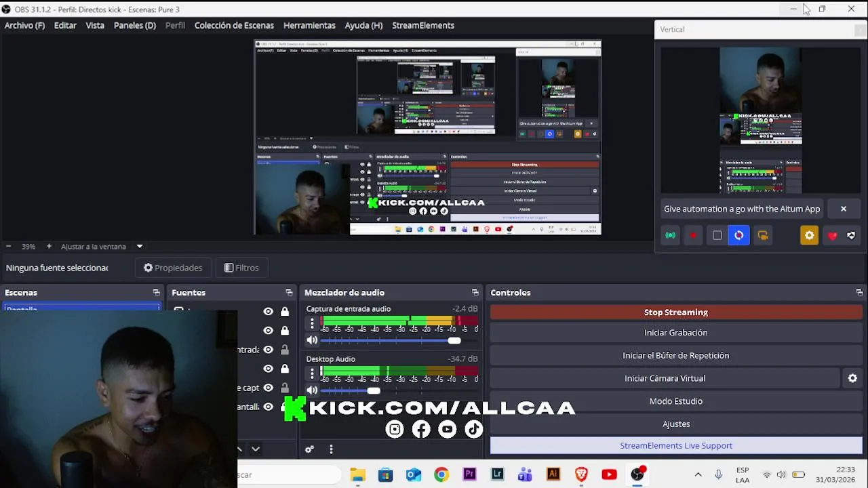The width and height of the screenshot is (868, 488).
Task: Open Google Chrome from taskbar
Action: tap(441, 474)
